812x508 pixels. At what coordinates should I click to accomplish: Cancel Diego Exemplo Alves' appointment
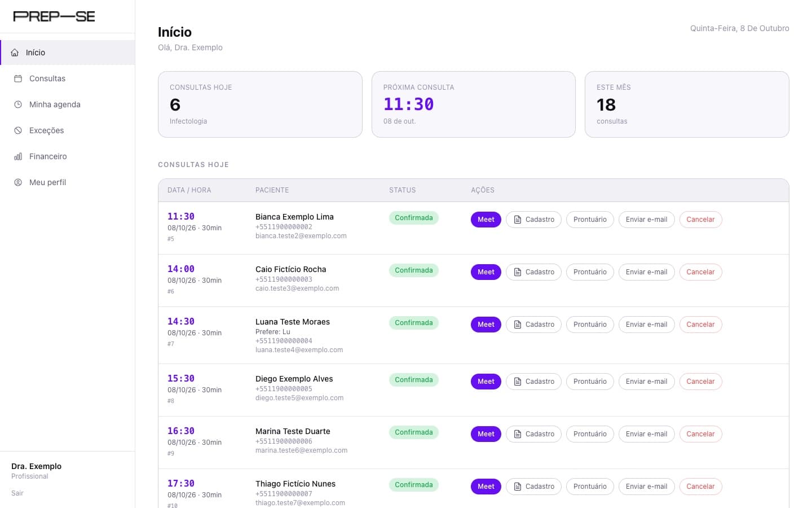[x=700, y=382]
